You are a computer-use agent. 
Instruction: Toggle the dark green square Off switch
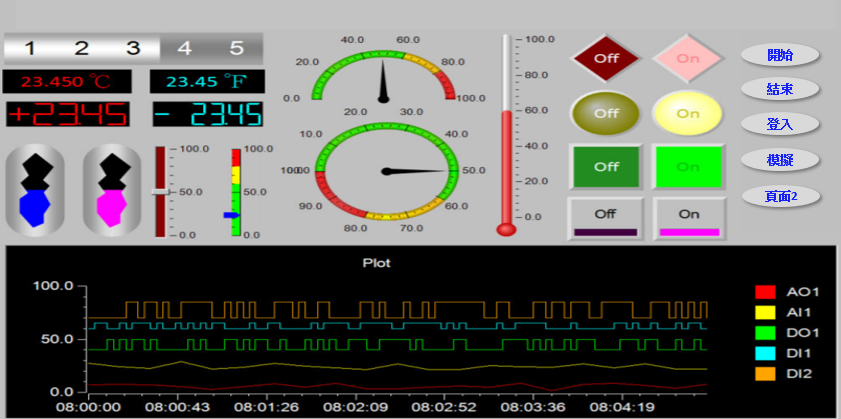coord(606,166)
